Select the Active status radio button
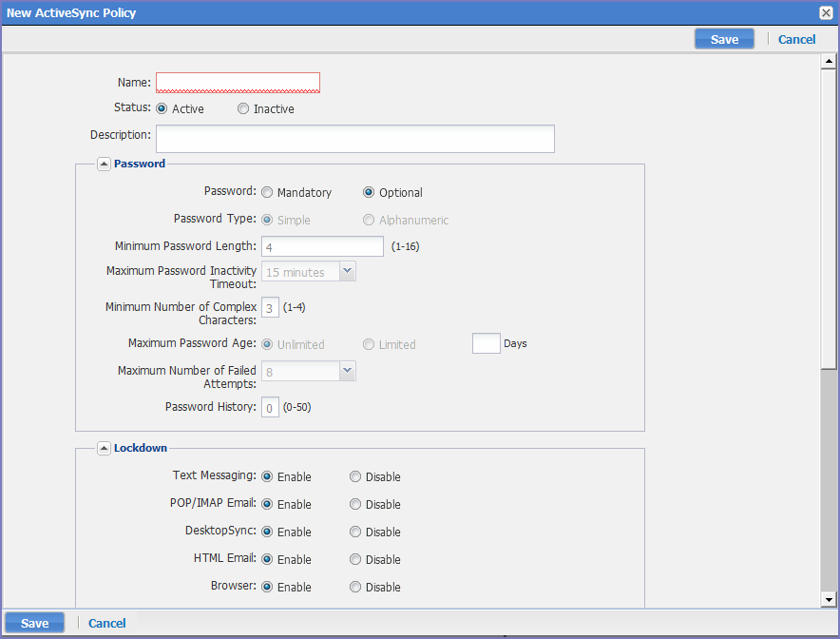The image size is (840, 639). point(162,108)
